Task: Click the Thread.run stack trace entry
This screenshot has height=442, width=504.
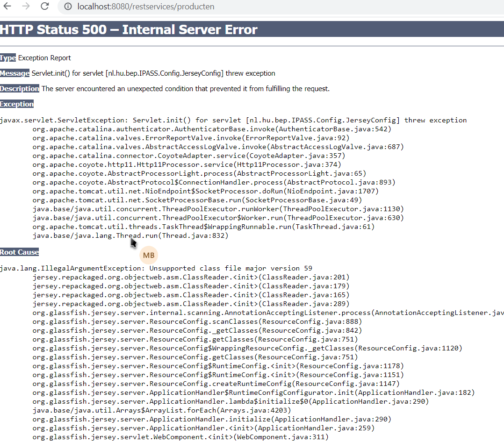Action: click(130, 235)
